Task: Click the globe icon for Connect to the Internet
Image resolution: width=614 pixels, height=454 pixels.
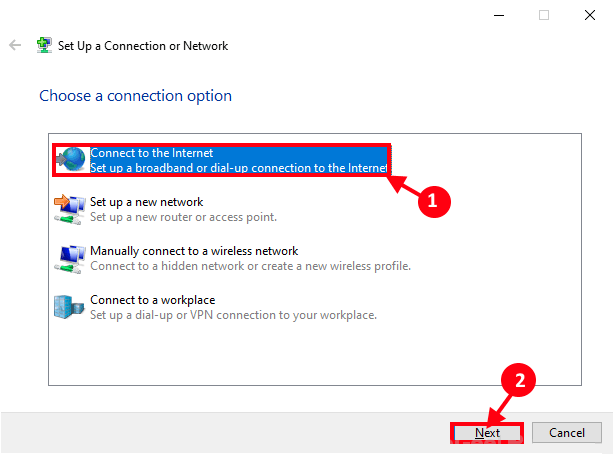Action: pos(71,161)
